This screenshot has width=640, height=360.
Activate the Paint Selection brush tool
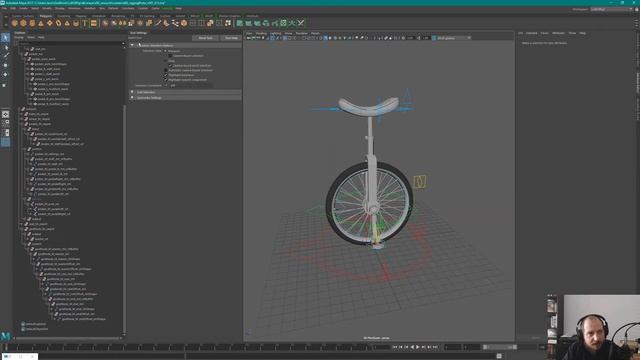click(5, 56)
